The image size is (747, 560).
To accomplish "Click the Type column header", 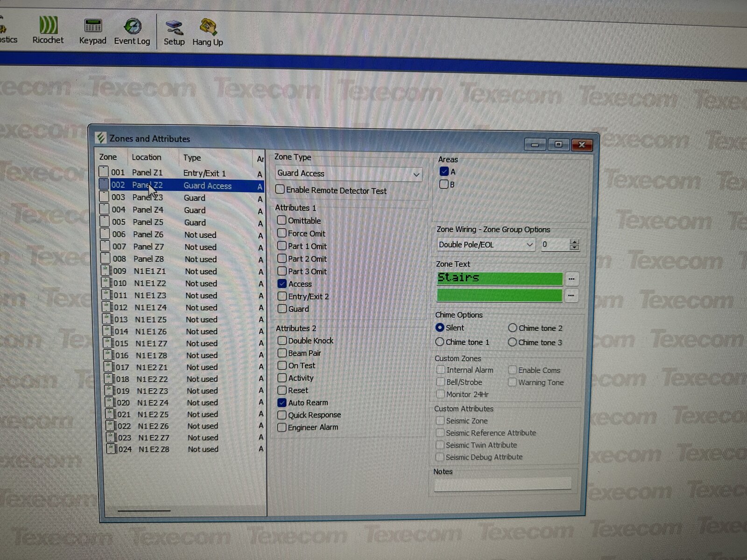I will 192,158.
